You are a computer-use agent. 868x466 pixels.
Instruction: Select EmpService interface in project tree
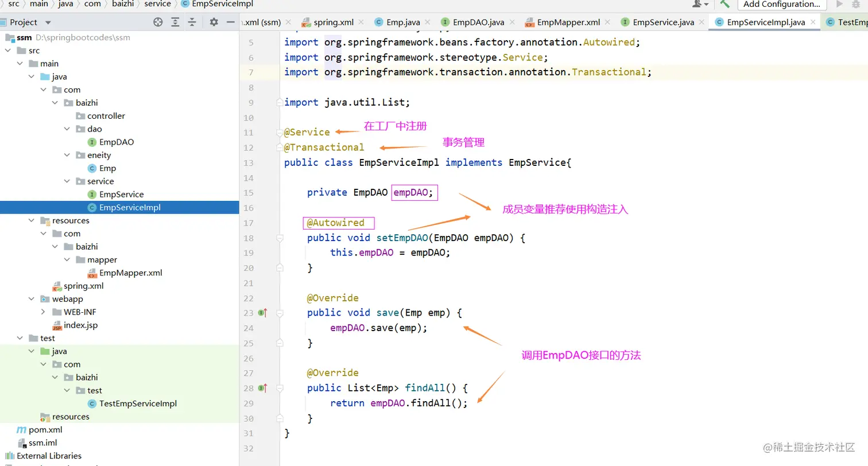pyautogui.click(x=121, y=195)
